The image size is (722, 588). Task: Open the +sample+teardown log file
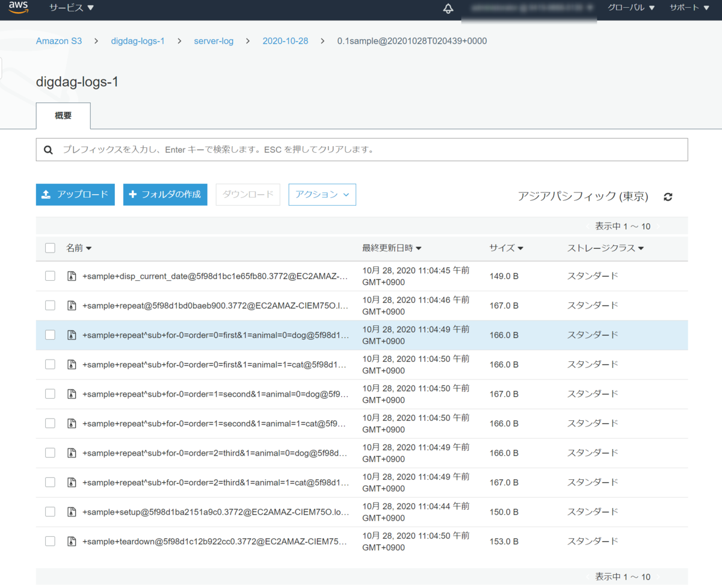click(215, 541)
